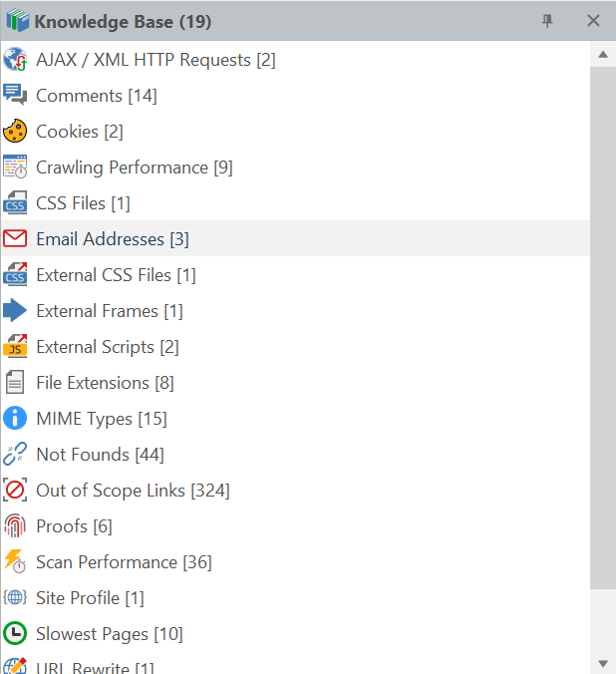Select MIME Types [15] in the list
The image size is (616, 674).
click(101, 419)
